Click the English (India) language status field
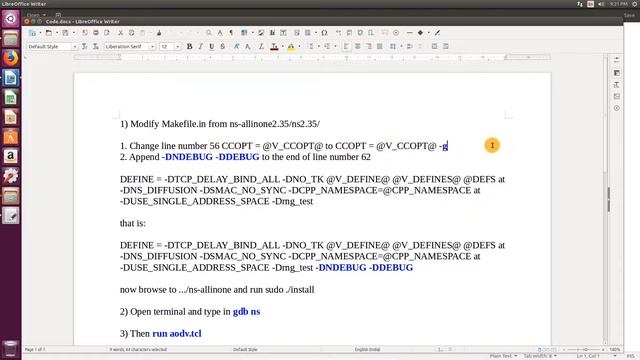This screenshot has height=360, width=640. 367,349
